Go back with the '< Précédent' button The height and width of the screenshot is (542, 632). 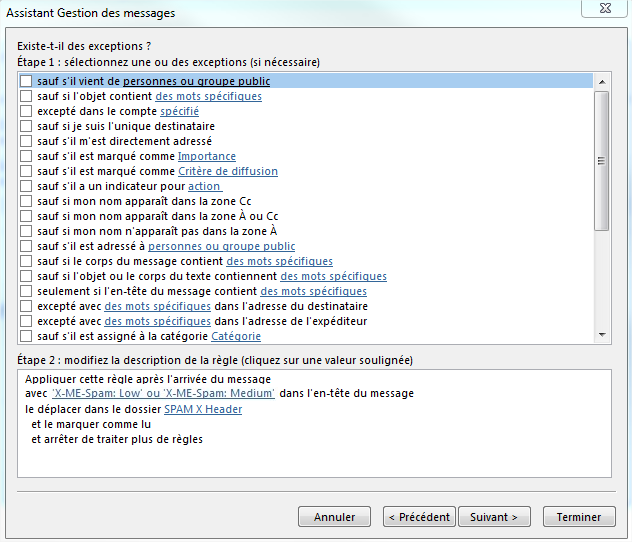point(419,517)
